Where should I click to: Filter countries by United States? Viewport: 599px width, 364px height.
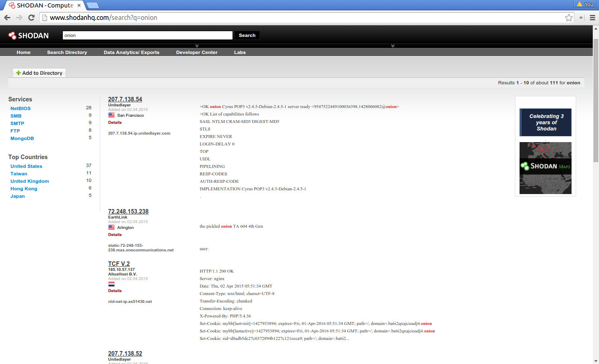coord(26,166)
